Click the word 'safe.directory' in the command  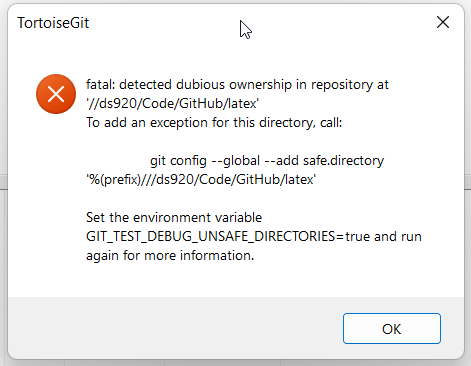(x=343, y=161)
